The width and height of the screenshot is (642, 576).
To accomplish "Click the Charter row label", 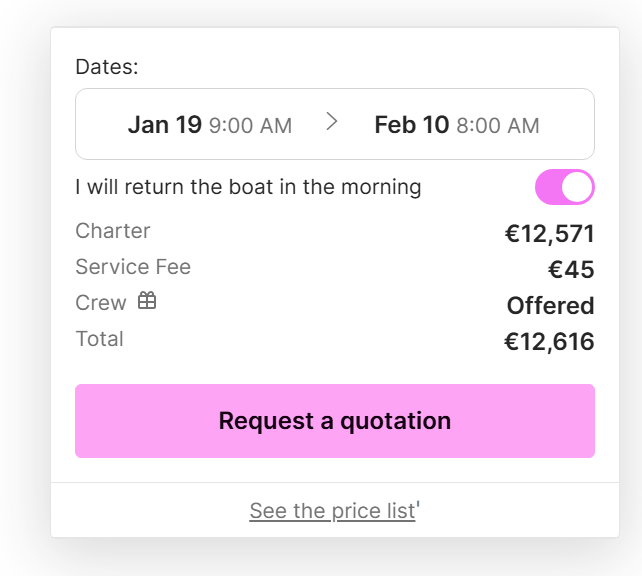I will point(113,231).
